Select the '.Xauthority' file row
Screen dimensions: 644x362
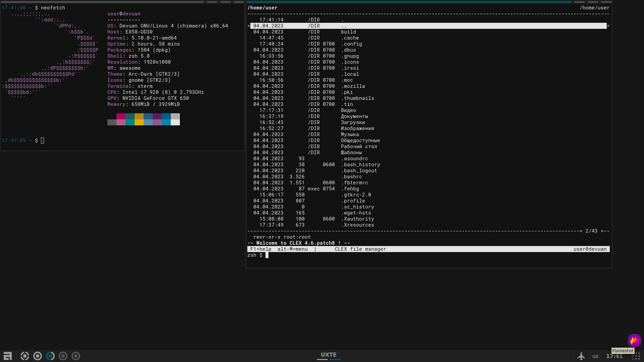coord(429,219)
